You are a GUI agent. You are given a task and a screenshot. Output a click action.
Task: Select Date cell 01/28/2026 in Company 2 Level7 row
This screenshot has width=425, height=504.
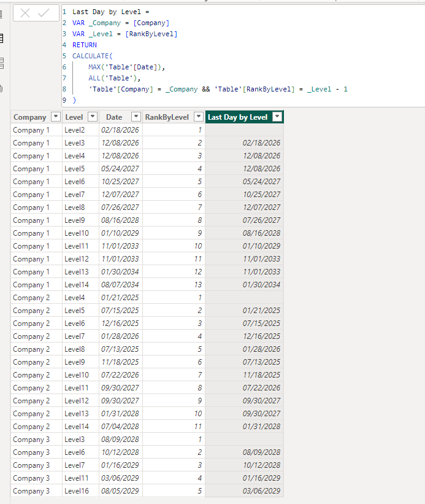click(121, 336)
